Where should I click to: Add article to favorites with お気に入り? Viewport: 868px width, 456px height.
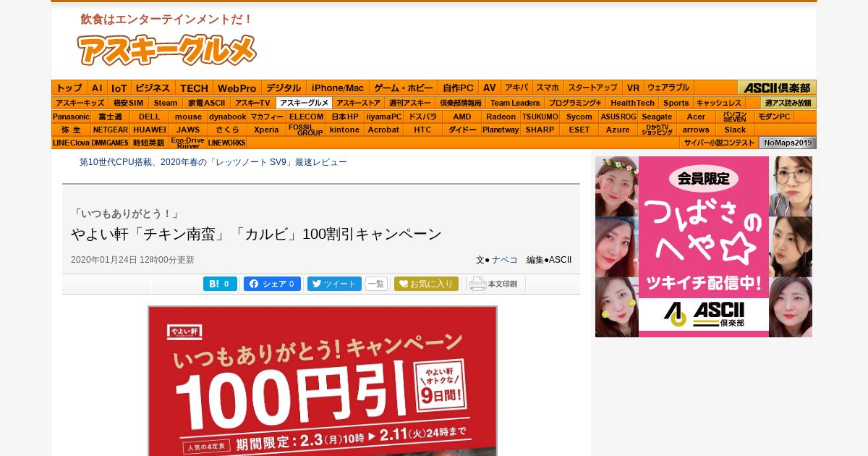click(x=426, y=284)
